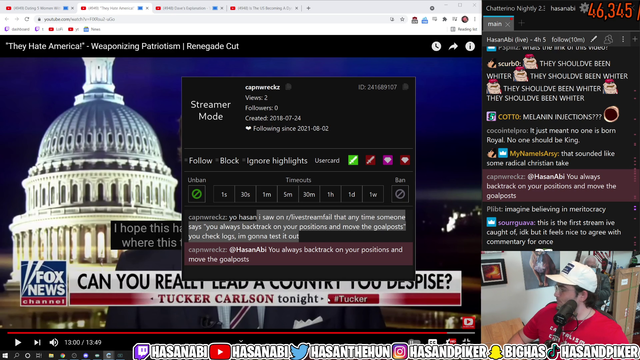Apply 1w timeout to capnwreckz
640x360 pixels.
click(373, 194)
